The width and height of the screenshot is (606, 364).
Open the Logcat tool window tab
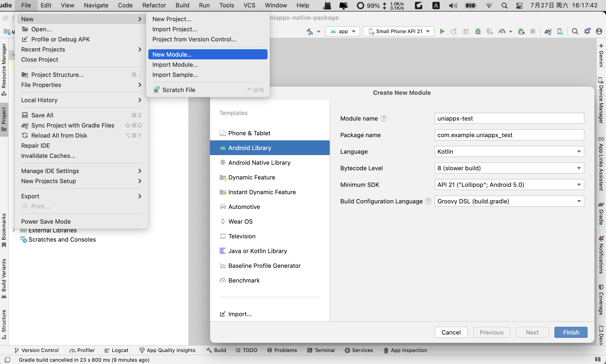pyautogui.click(x=116, y=350)
